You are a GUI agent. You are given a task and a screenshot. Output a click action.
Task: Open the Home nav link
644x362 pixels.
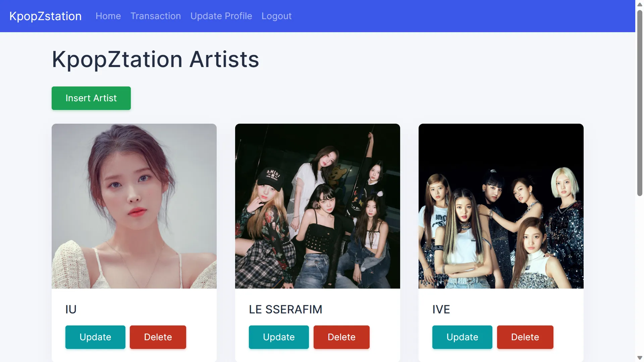108,16
